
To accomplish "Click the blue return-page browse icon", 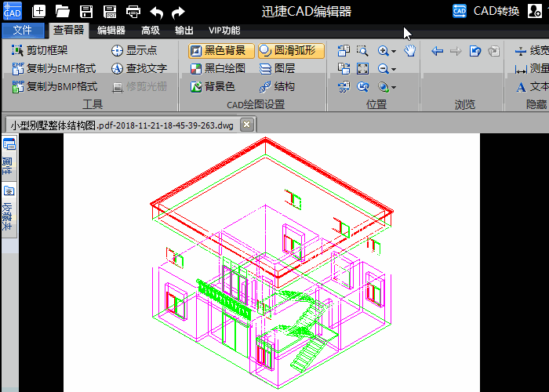I will coord(474,51).
